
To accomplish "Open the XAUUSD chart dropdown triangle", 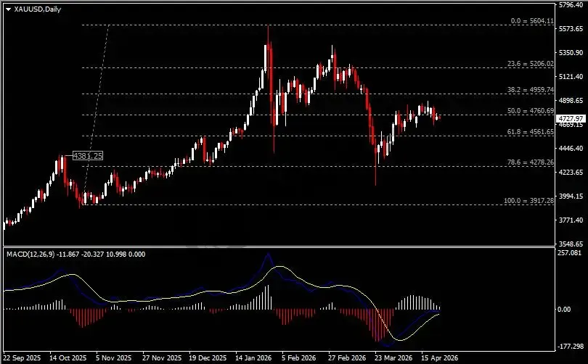I will [x=8, y=9].
